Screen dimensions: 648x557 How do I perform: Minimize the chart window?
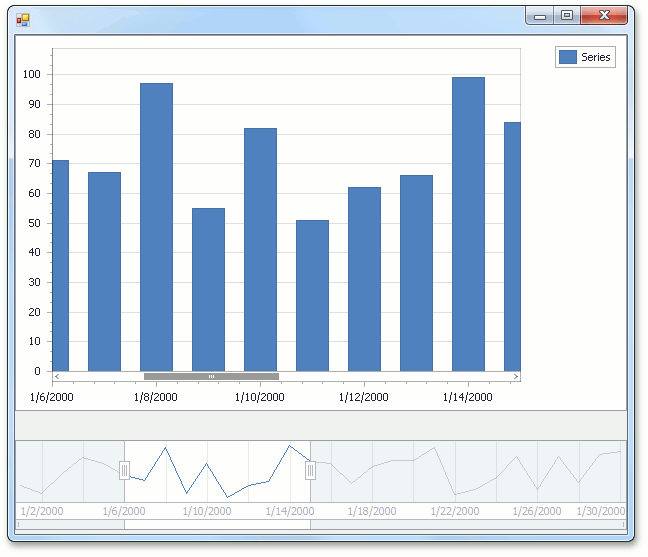point(539,16)
